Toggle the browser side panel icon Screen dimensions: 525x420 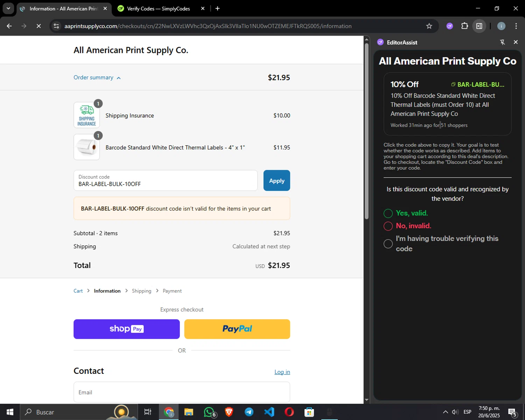click(479, 26)
